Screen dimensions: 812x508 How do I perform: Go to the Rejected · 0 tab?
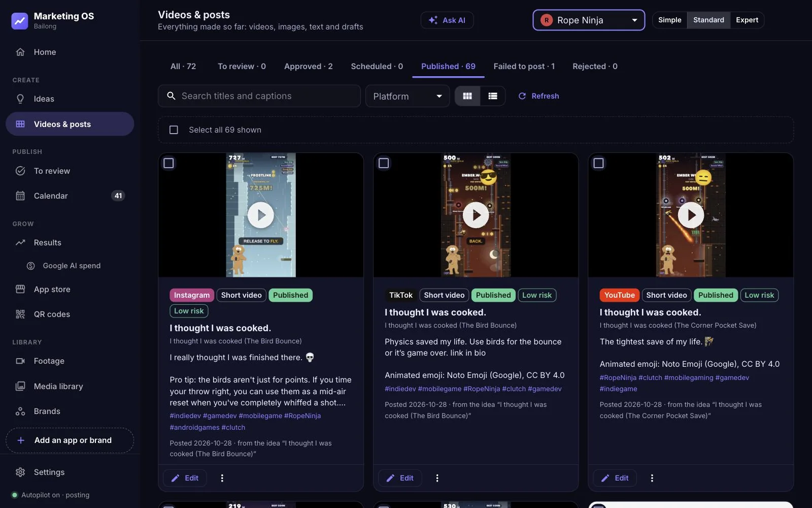(x=595, y=67)
